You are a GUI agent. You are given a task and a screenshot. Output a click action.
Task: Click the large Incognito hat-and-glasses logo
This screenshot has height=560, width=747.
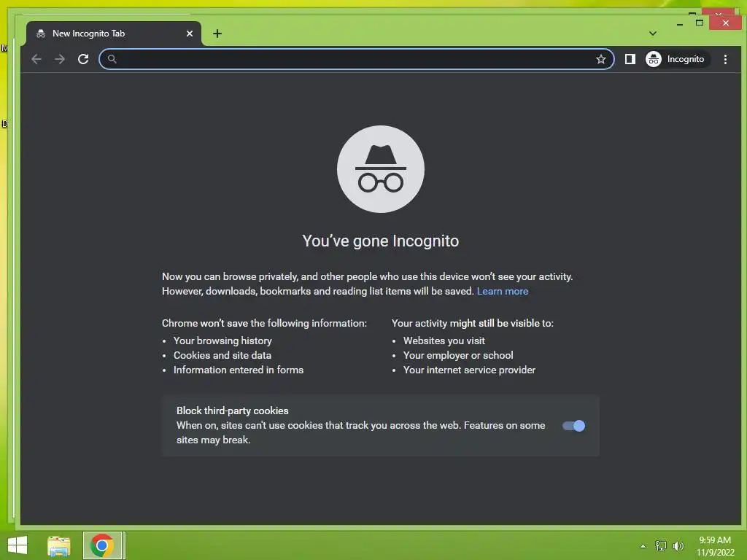click(381, 169)
